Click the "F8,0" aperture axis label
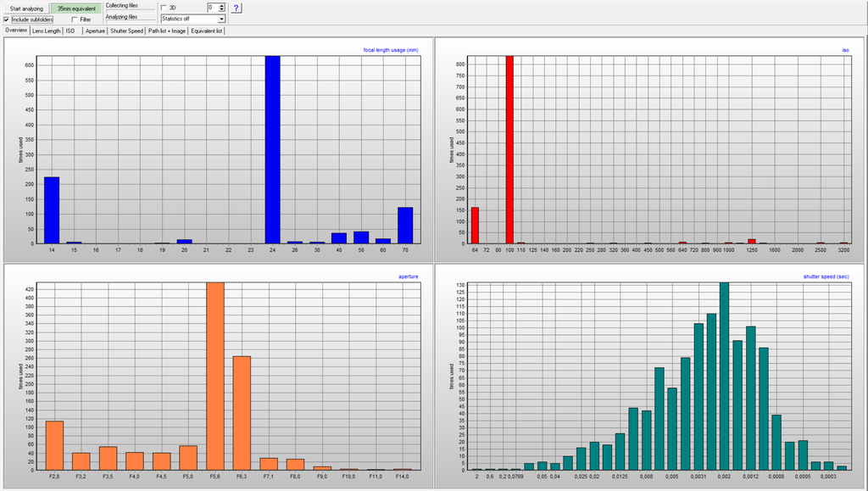Screen dimensions: 868x491 [x=295, y=476]
